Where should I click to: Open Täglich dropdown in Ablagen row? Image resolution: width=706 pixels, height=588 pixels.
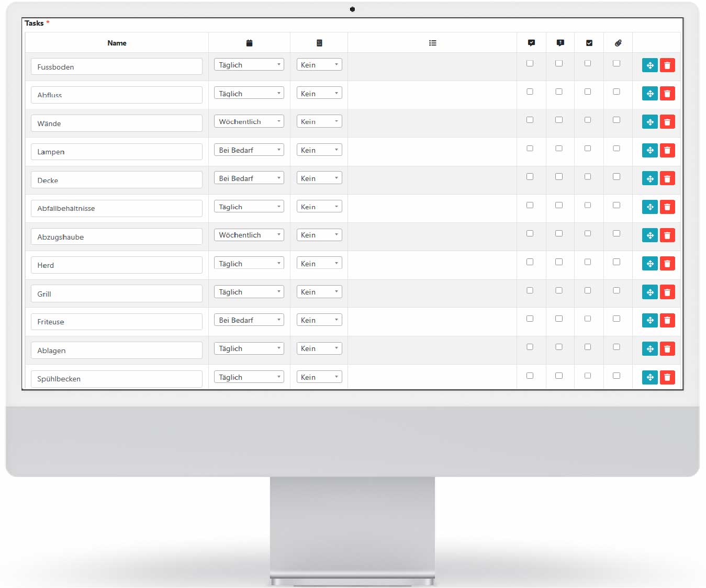point(249,348)
